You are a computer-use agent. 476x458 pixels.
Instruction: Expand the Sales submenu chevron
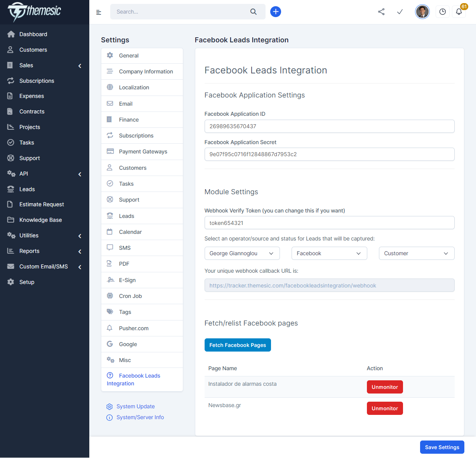point(80,66)
